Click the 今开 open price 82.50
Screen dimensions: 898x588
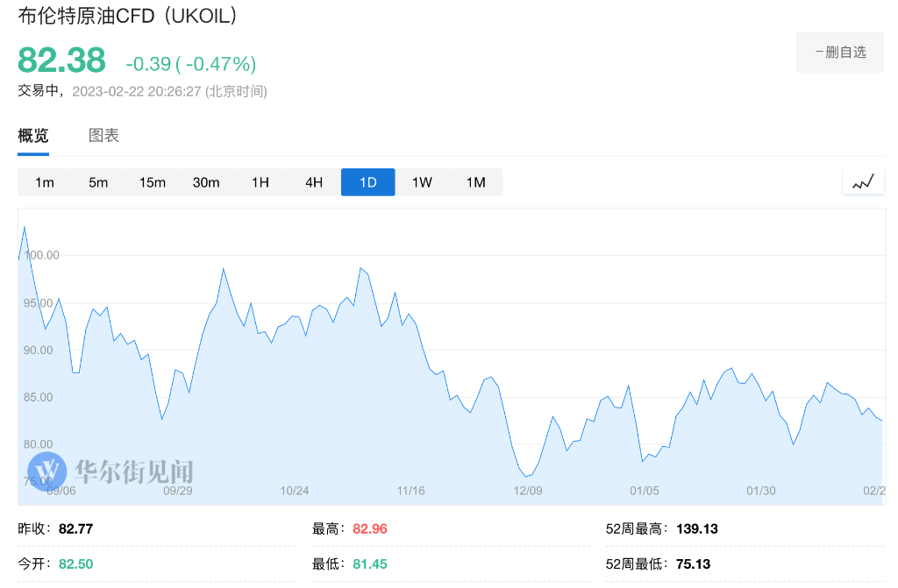(x=75, y=564)
